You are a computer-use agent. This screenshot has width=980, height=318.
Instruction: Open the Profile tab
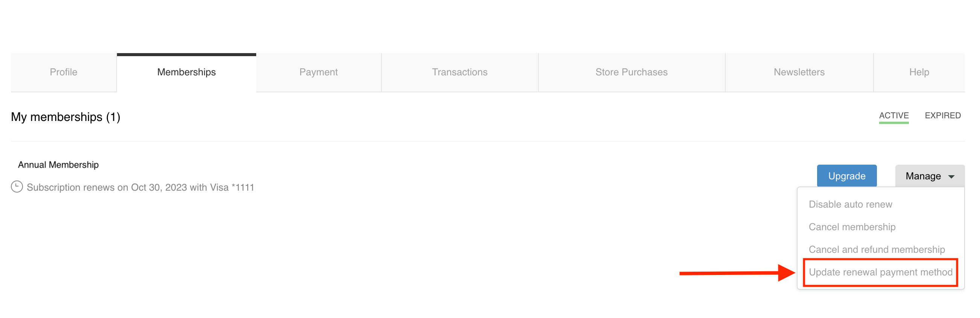64,72
